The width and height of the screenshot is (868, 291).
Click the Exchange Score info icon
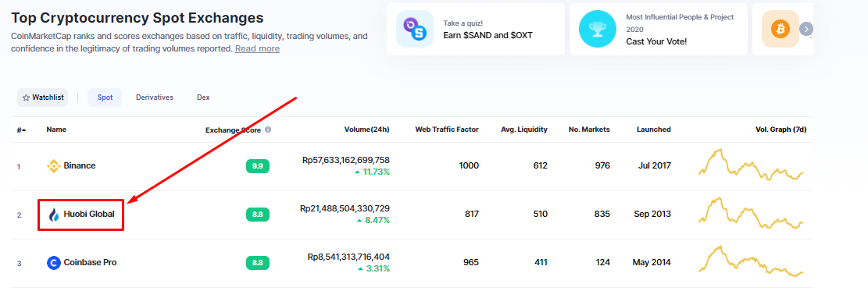pyautogui.click(x=268, y=130)
